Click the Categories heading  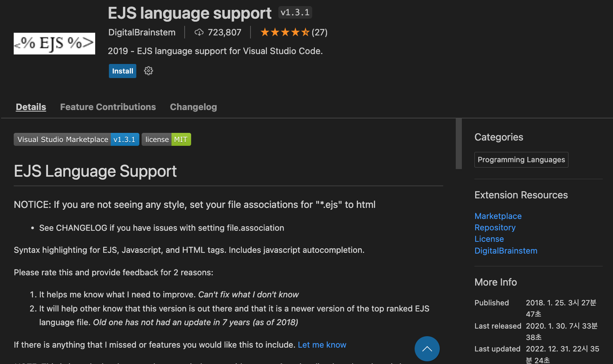pyautogui.click(x=499, y=137)
